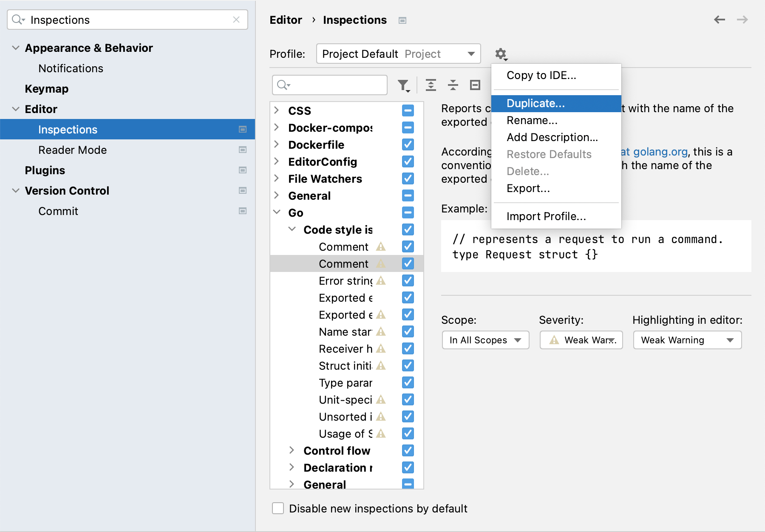
Task: Click the inspection search magnifier icon
Action: [283, 85]
